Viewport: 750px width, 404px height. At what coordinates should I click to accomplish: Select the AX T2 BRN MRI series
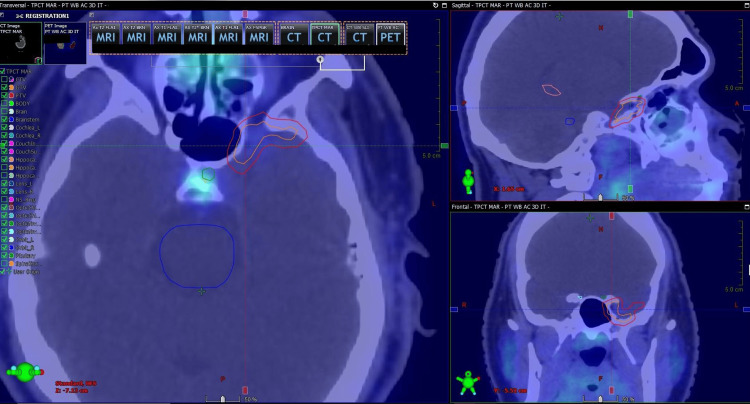tap(136, 34)
